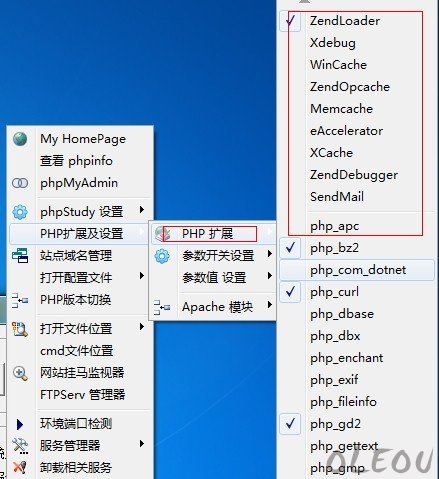Enable the php_com_dotnet extension
The image size is (439, 479).
357,270
